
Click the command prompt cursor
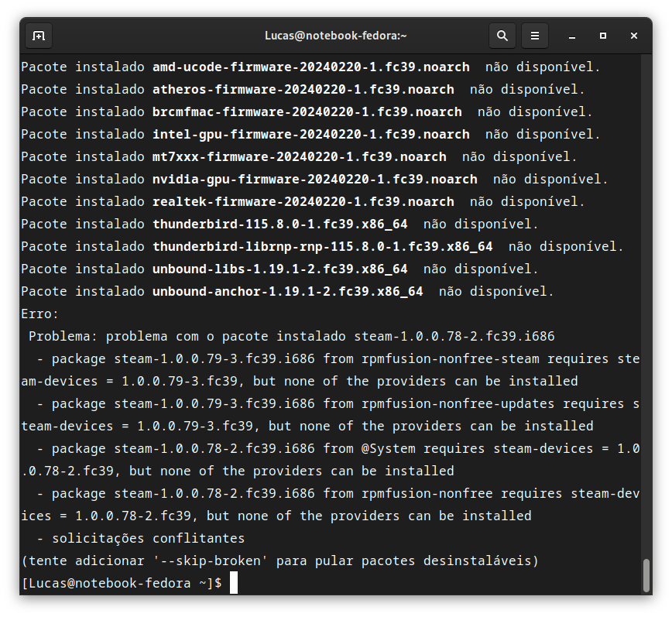tap(234, 583)
